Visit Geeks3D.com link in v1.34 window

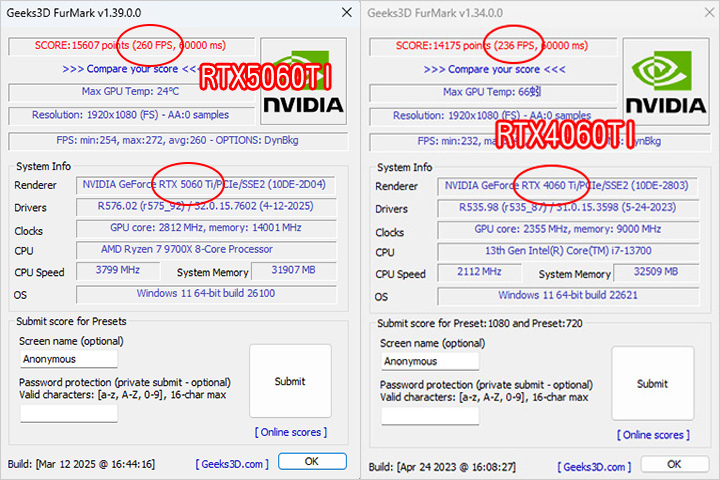(x=594, y=467)
